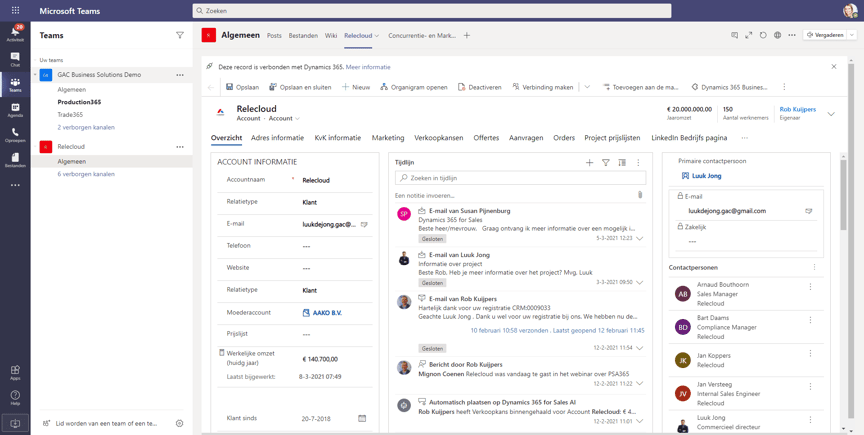Expand the Bericht door Rob Kuijpers entry
The width and height of the screenshot is (864, 435).
639,383
